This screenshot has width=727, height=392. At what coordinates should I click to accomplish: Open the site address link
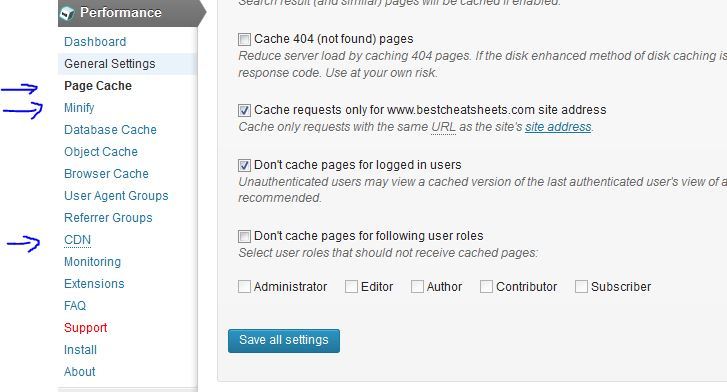coord(558,127)
